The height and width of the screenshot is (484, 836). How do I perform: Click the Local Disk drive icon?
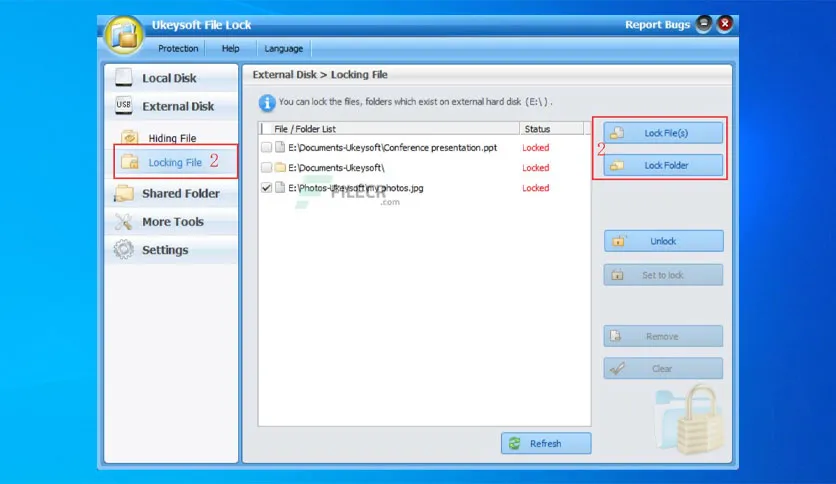click(124, 77)
